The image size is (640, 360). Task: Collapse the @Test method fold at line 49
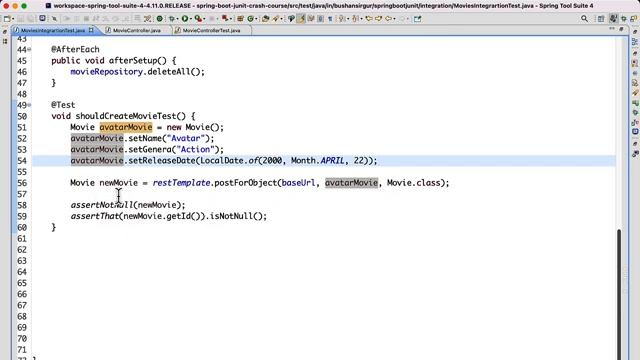point(29,105)
